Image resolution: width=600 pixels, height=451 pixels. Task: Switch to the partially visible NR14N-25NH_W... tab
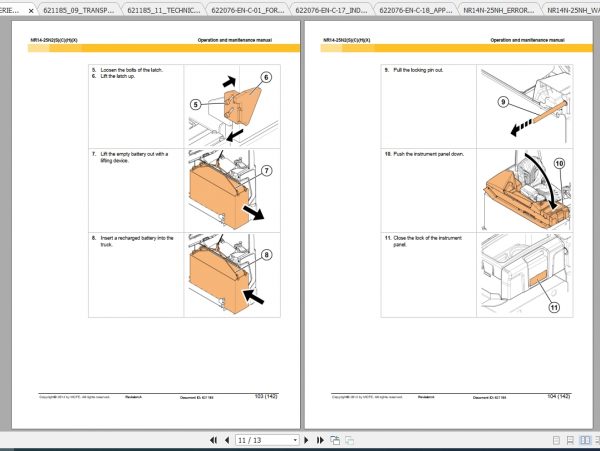click(x=572, y=10)
